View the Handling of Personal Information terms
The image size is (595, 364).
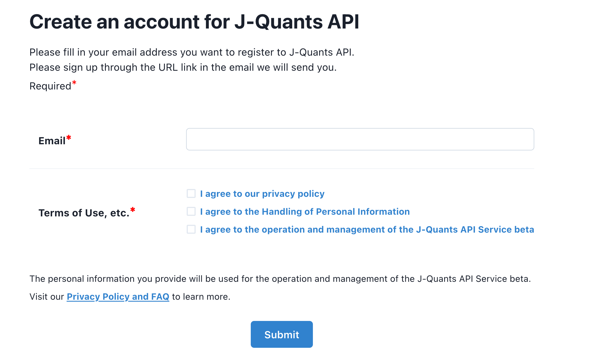304,212
